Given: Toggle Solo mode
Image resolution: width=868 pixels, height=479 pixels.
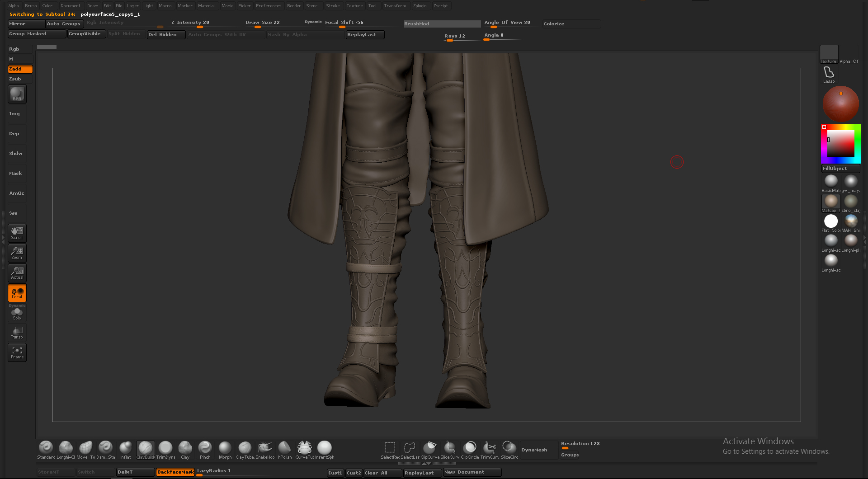Looking at the screenshot, I should tap(17, 313).
